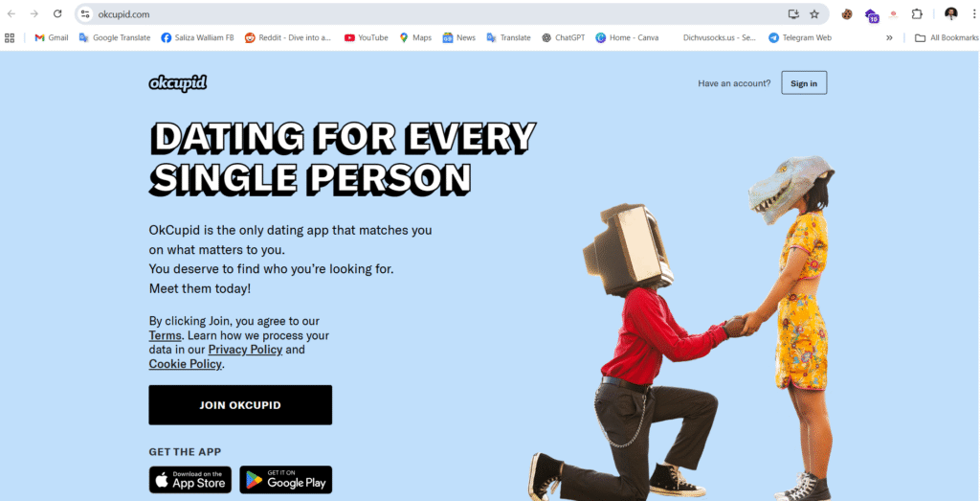The image size is (980, 501).
Task: Reload the page with the refresh icon
Action: click(x=57, y=13)
